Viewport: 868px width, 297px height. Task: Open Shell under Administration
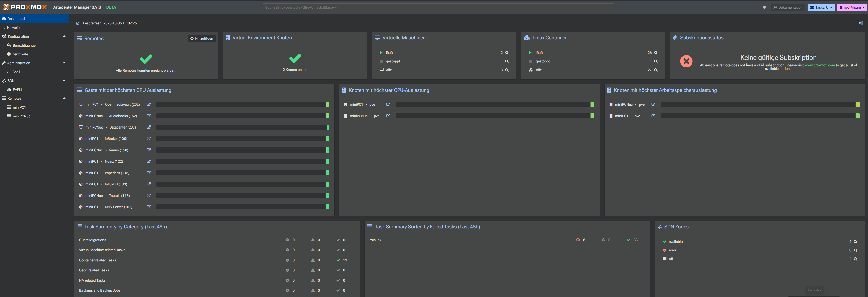tap(16, 72)
